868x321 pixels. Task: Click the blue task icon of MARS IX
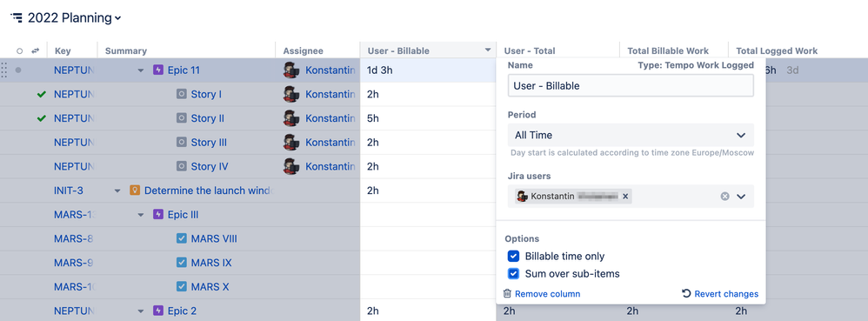pos(182,263)
